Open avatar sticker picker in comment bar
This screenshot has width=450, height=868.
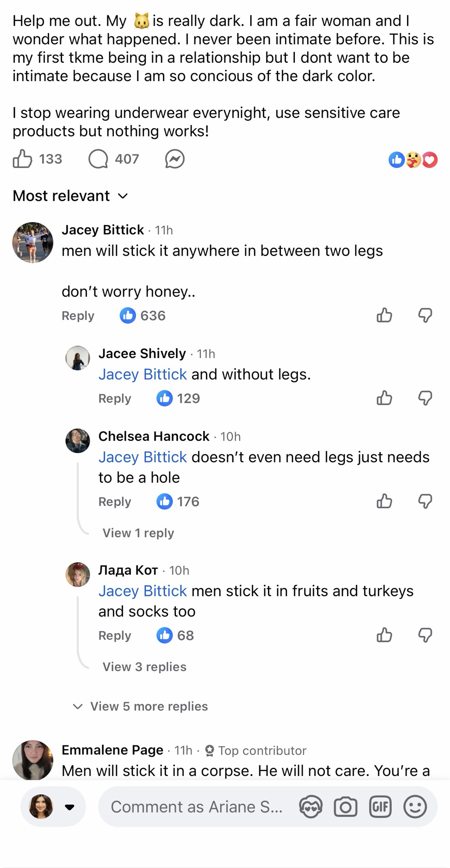point(311,807)
